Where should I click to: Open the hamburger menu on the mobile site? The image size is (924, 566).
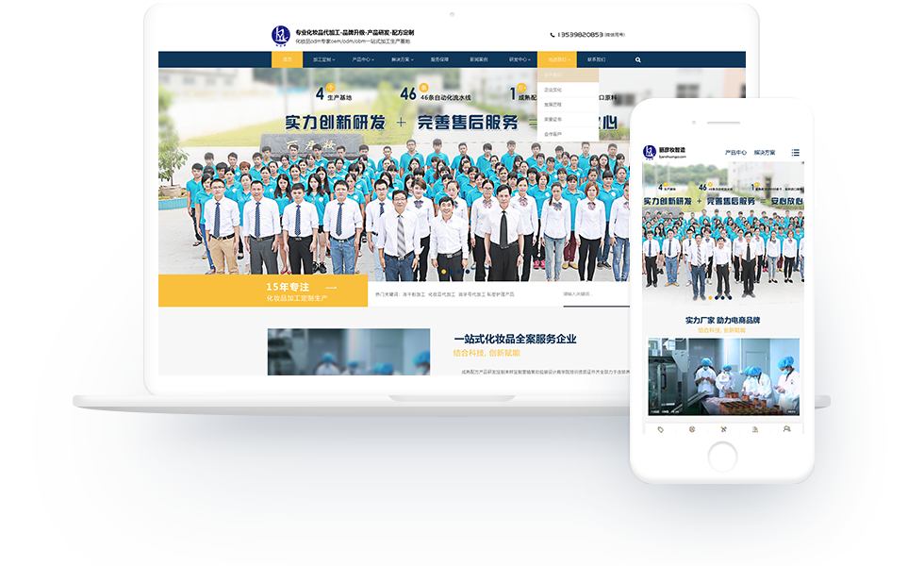(x=795, y=152)
